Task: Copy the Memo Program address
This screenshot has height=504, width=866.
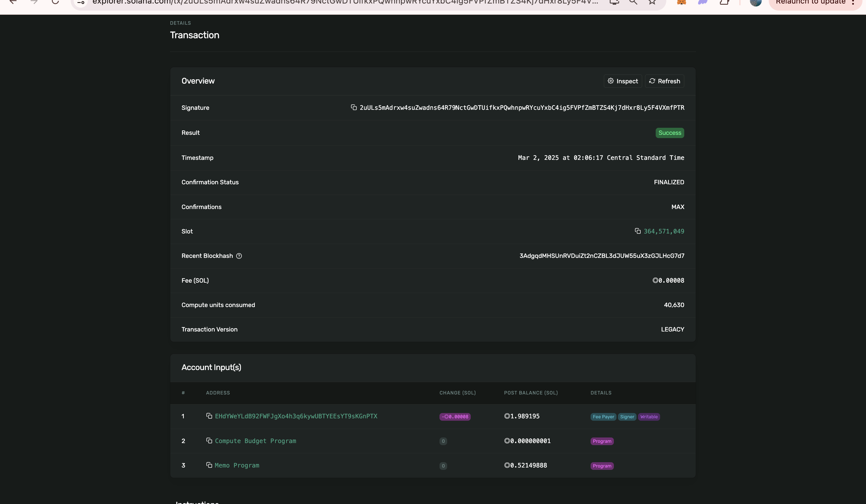Action: pos(209,465)
